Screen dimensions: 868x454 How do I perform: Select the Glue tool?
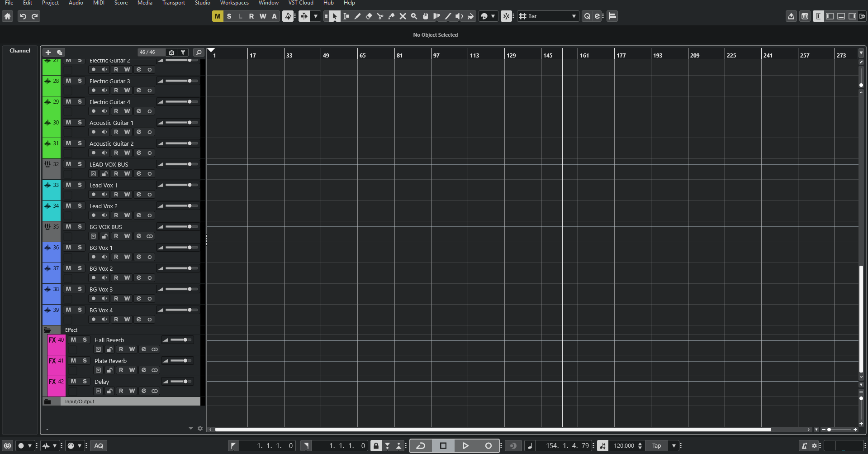391,16
